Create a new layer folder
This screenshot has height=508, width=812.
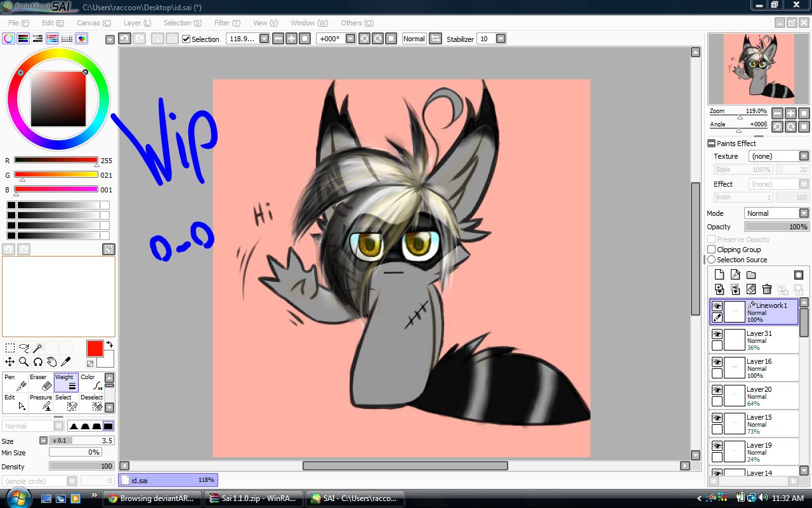[x=751, y=275]
